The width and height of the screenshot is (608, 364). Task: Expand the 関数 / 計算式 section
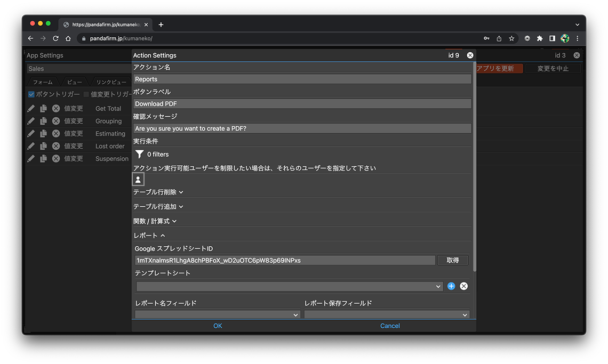[x=155, y=221]
